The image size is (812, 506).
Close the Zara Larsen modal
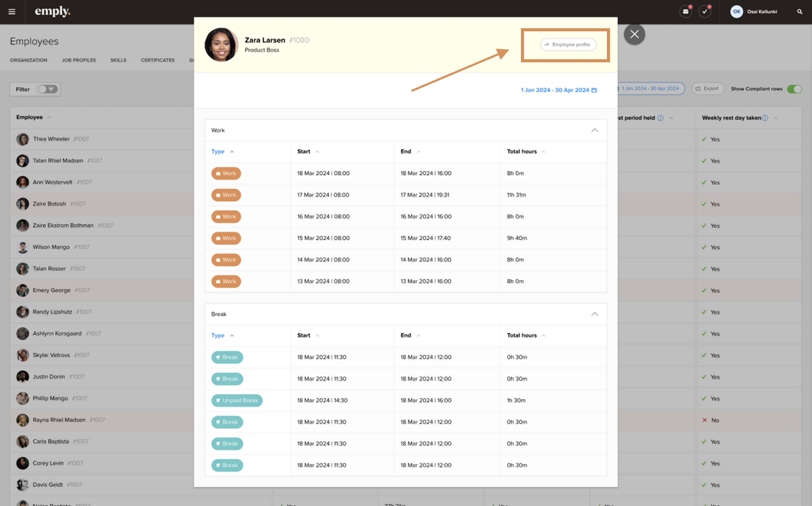634,34
